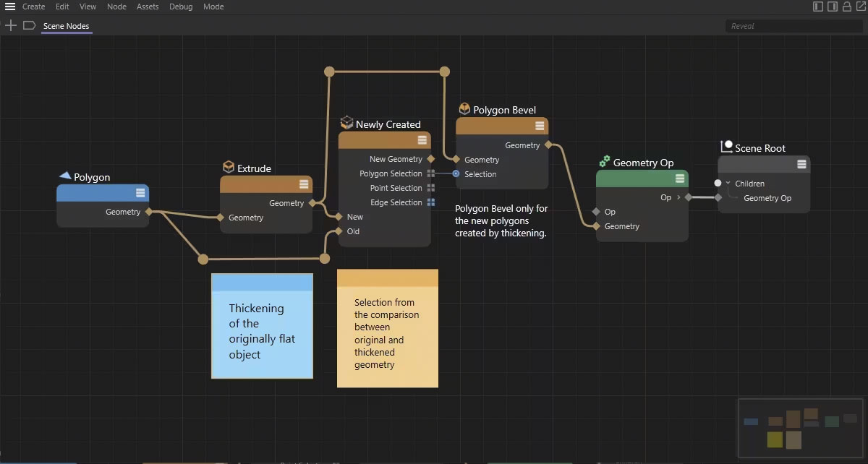This screenshot has width=868, height=464.
Task: Click the open in new window icon
Action: [x=859, y=7]
